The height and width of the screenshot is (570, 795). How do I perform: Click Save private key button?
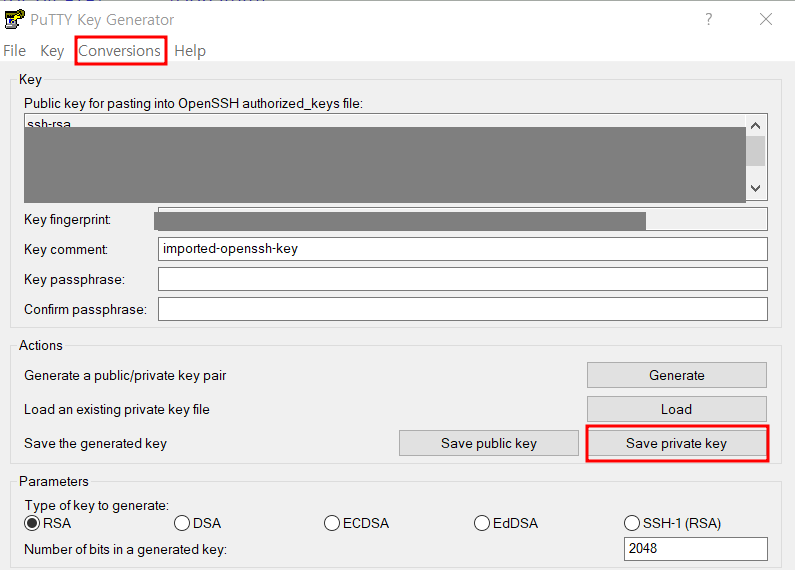[x=676, y=443]
